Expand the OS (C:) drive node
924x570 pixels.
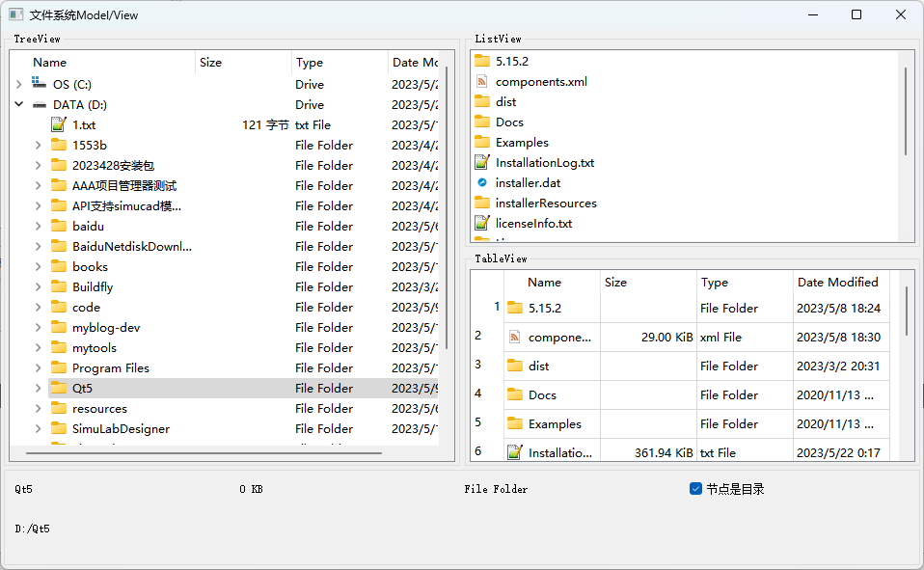click(18, 85)
